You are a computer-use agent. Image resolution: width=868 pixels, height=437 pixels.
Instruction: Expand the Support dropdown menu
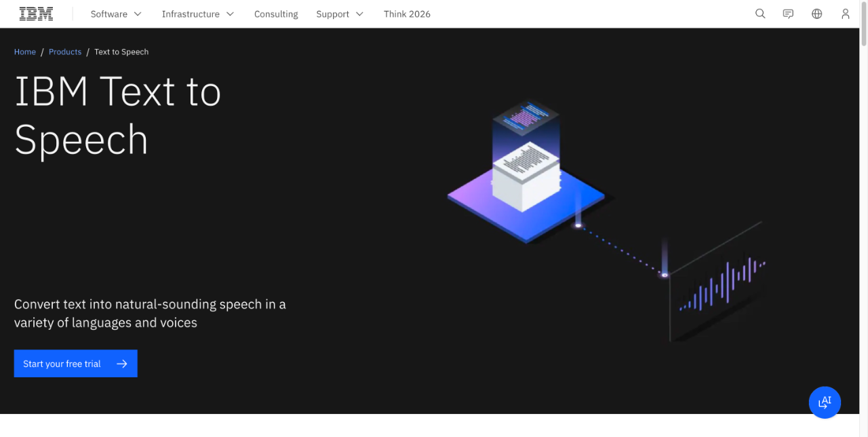coord(339,14)
